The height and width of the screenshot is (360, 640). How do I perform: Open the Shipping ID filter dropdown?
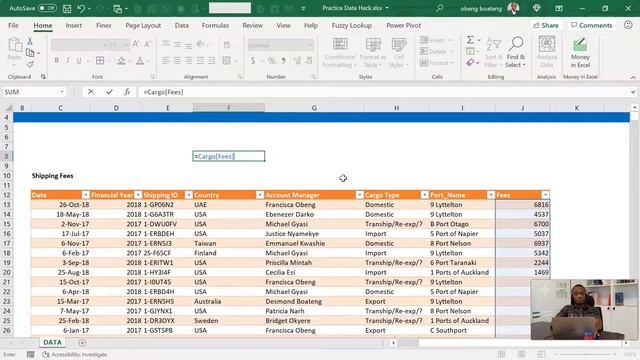(189, 195)
